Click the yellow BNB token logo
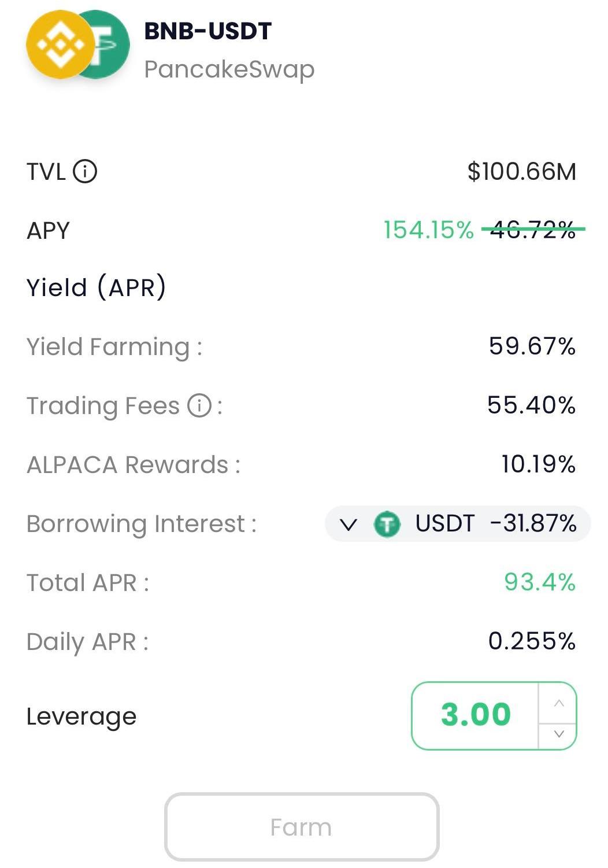This screenshot has height=868, width=608. (x=60, y=45)
